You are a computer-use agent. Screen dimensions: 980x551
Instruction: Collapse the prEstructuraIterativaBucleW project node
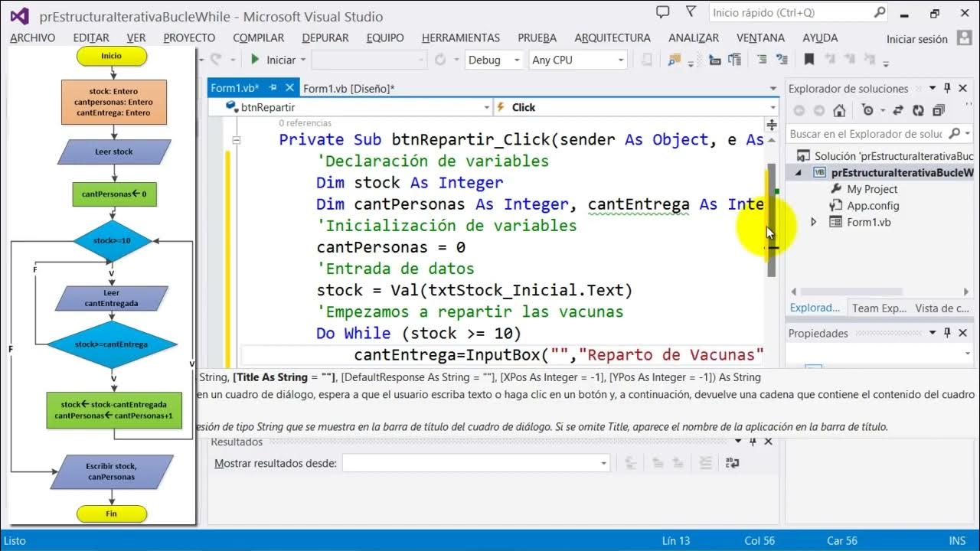(x=799, y=172)
